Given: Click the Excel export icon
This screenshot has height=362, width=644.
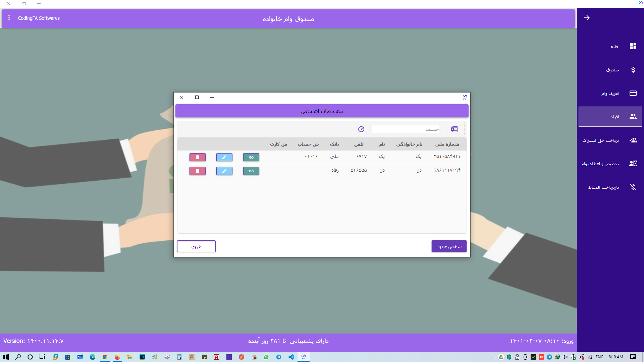Looking at the screenshot, I should (454, 129).
